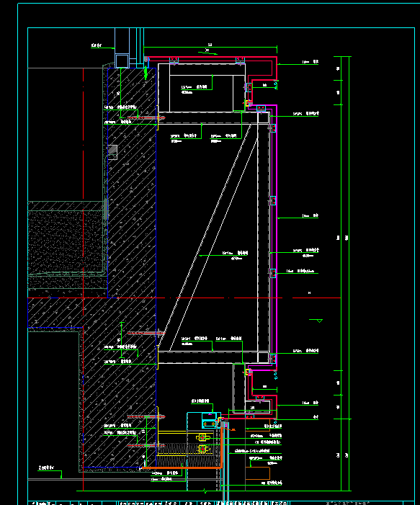Select the break symbol on the bottom dimension line
The width and height of the screenshot is (420, 505).
pyautogui.click(x=205, y=491)
